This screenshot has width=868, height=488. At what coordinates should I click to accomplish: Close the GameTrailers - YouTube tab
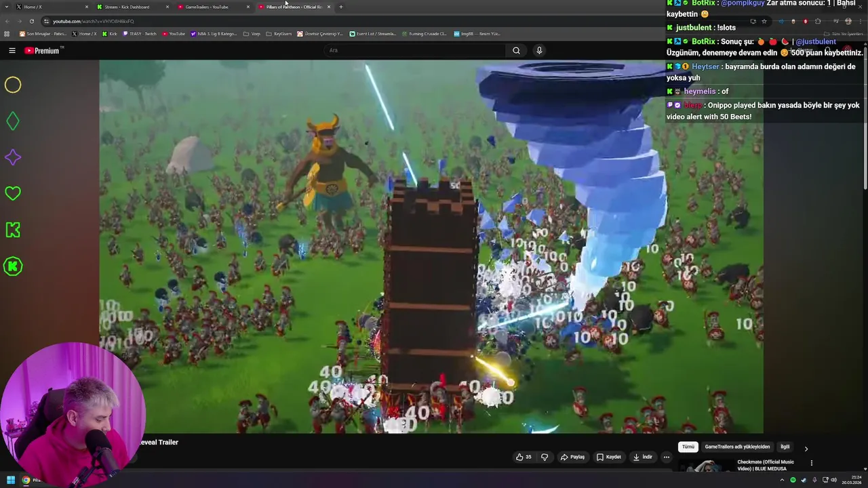coord(248,7)
